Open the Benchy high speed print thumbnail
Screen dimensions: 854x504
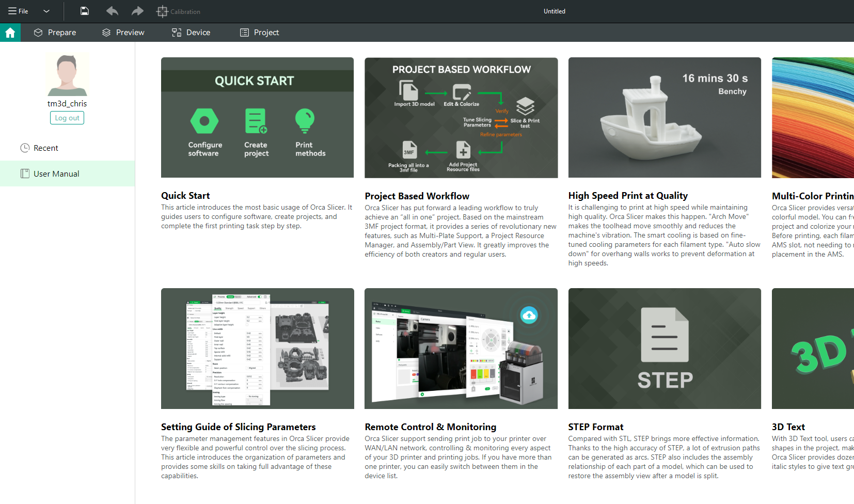(x=665, y=117)
